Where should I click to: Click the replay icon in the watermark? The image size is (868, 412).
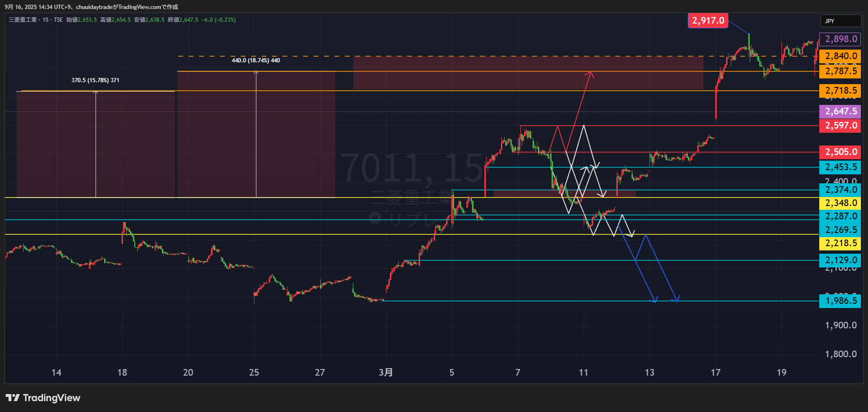coord(375,218)
